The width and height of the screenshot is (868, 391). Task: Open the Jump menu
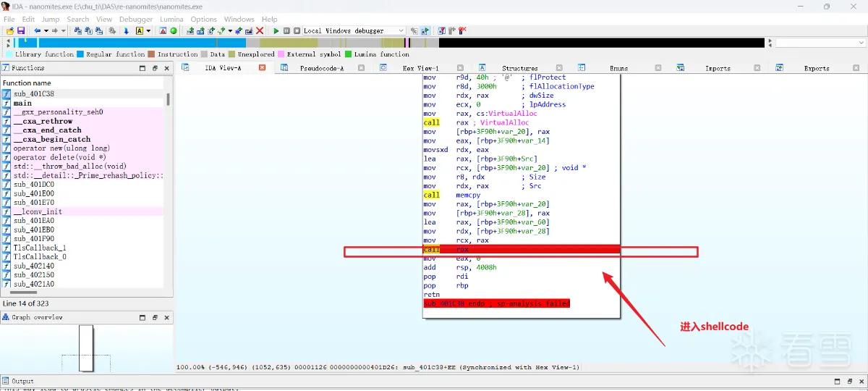click(51, 20)
